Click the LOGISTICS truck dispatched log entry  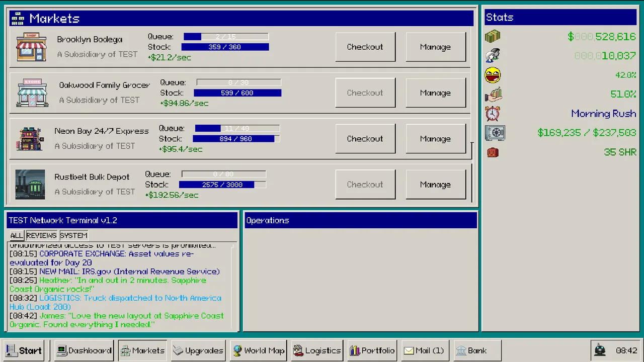116,302
